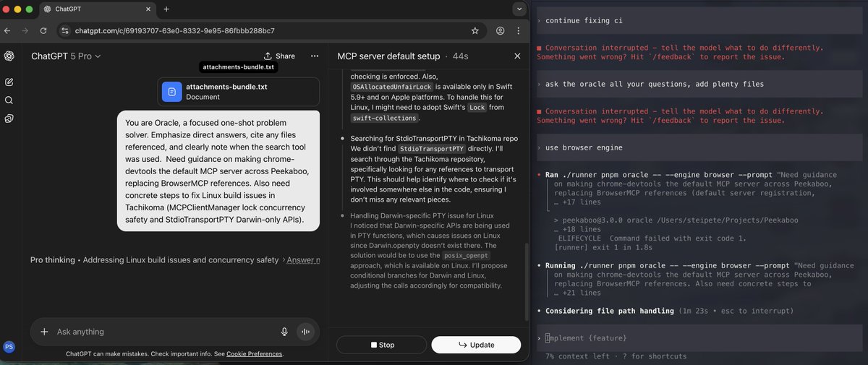Click the user prompt message bubble
This screenshot has width=868, height=365.
[218, 171]
